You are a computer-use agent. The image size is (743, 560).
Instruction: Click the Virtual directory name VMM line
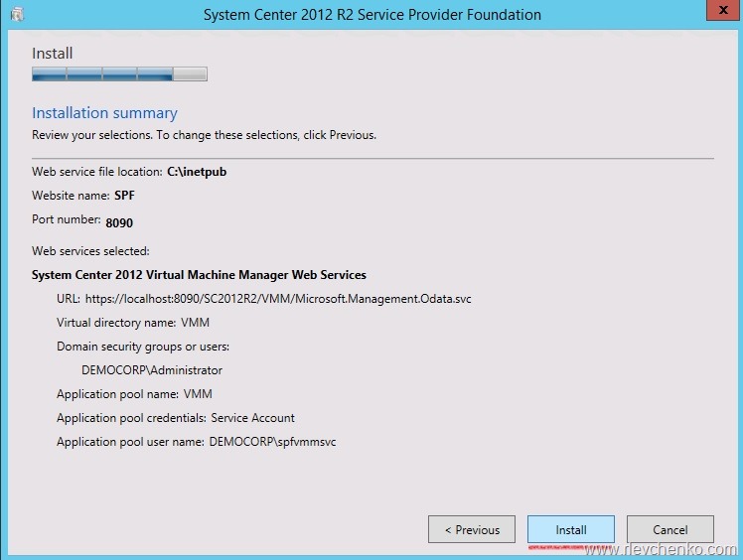[x=133, y=323]
